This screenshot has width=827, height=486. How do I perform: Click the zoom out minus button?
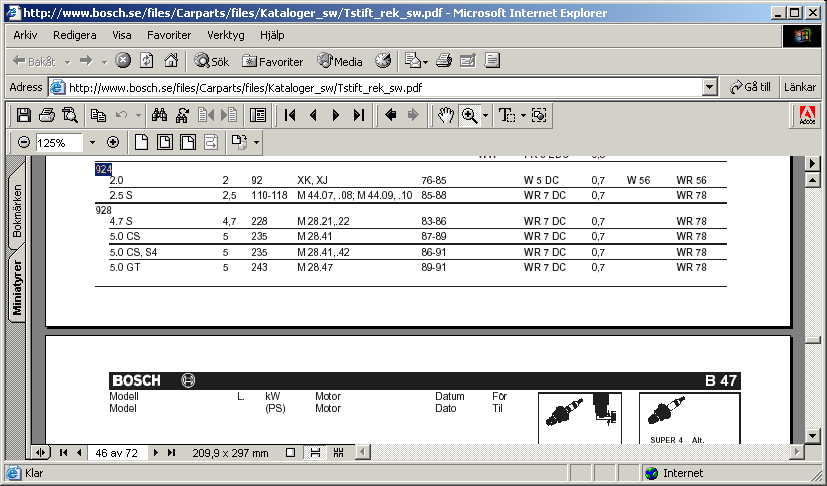click(x=23, y=142)
